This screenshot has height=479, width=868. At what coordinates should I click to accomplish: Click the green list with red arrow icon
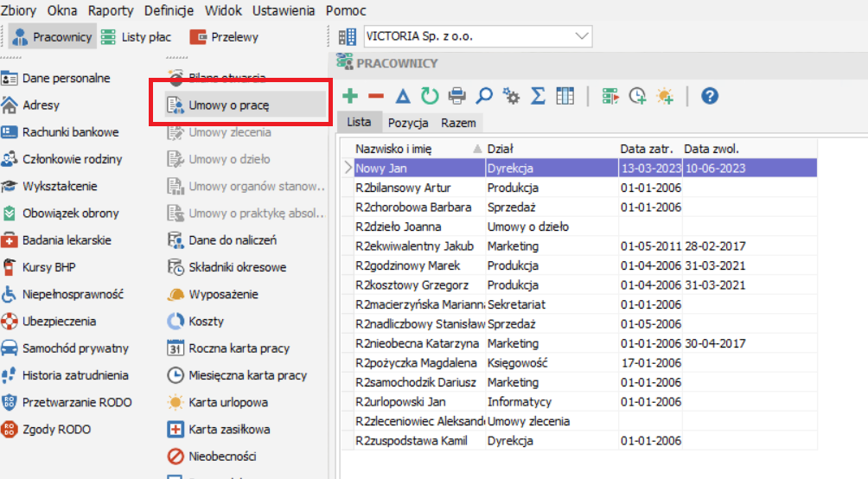tap(610, 96)
